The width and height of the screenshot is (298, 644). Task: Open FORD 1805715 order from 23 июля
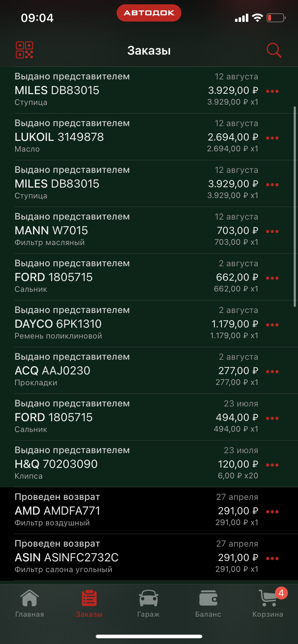[108, 417]
